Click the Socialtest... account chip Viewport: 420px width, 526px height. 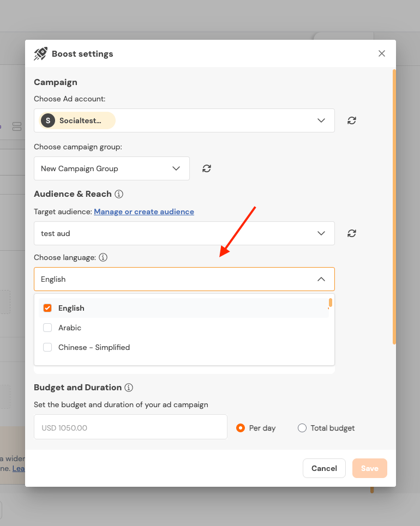(77, 120)
